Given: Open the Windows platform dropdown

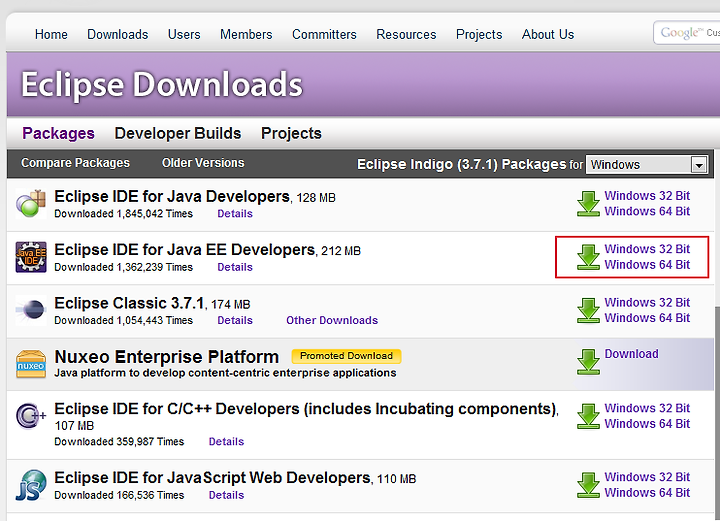Looking at the screenshot, I should coord(647,164).
